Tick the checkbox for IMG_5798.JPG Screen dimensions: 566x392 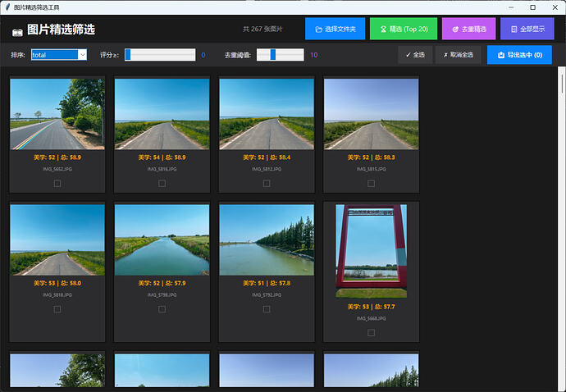162,309
